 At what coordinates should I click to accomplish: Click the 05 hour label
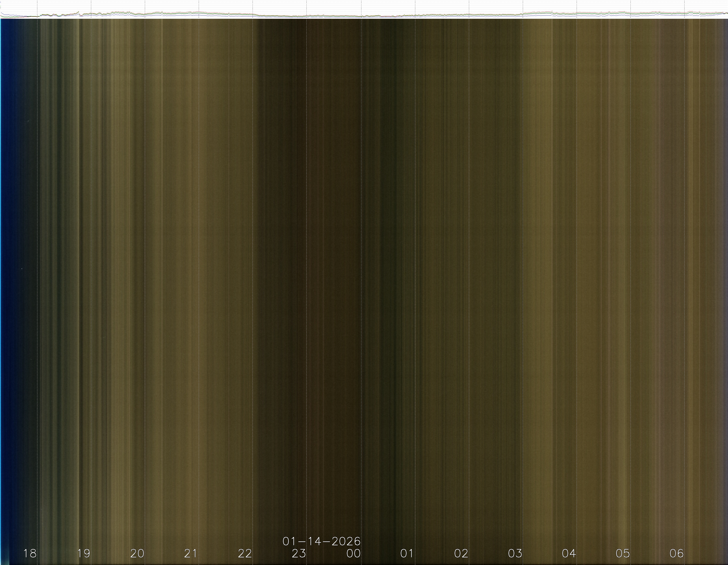point(623,554)
